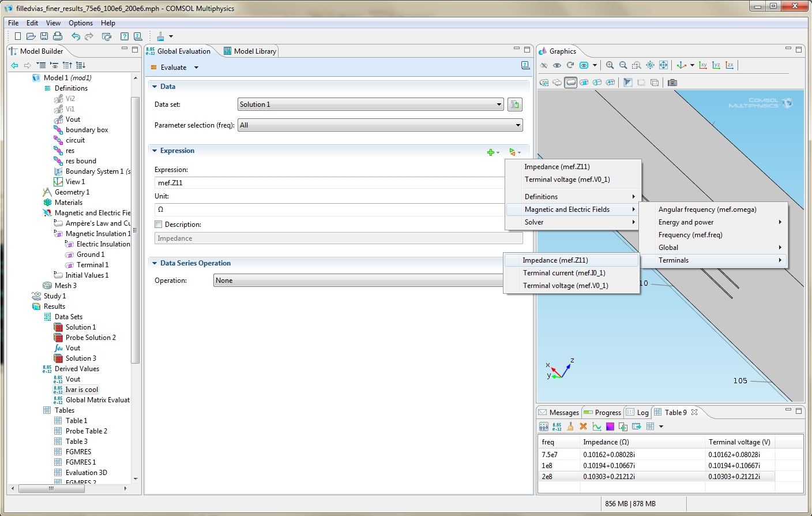The image size is (812, 516).
Task: Collapse the Data section
Action: tap(155, 87)
